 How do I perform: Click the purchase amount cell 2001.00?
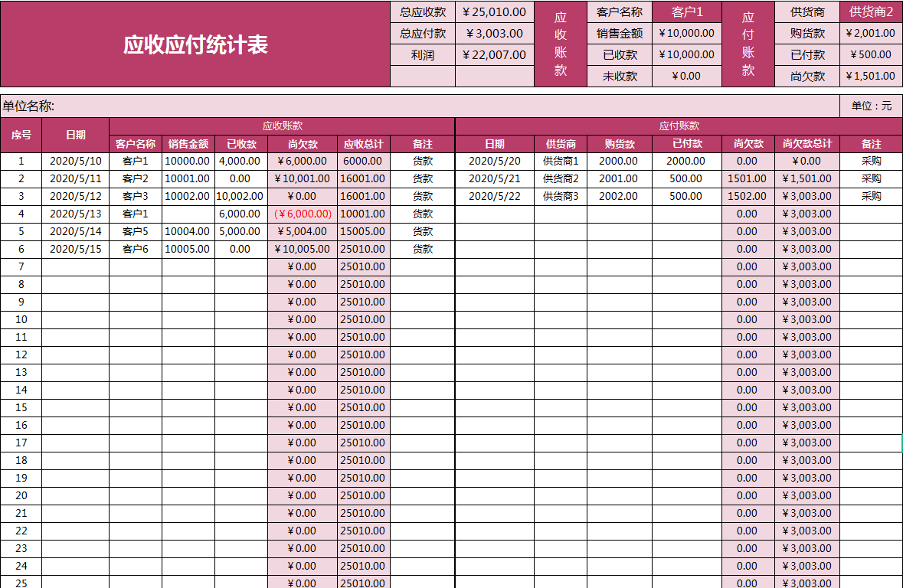(x=619, y=178)
